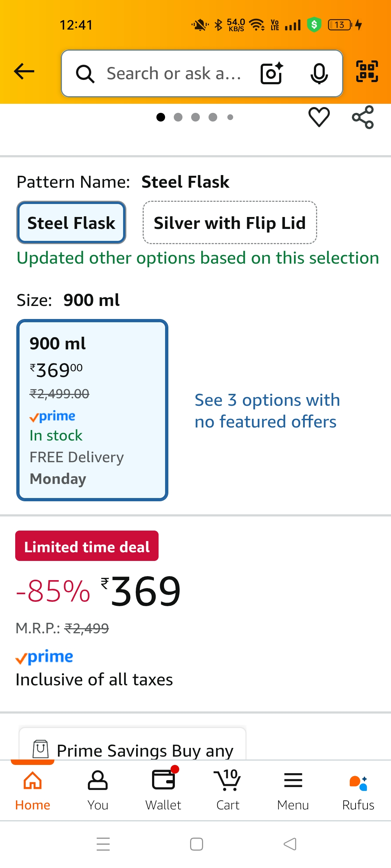Open camera lens search icon
Viewport: 391px width, 868px height.
pos(272,73)
